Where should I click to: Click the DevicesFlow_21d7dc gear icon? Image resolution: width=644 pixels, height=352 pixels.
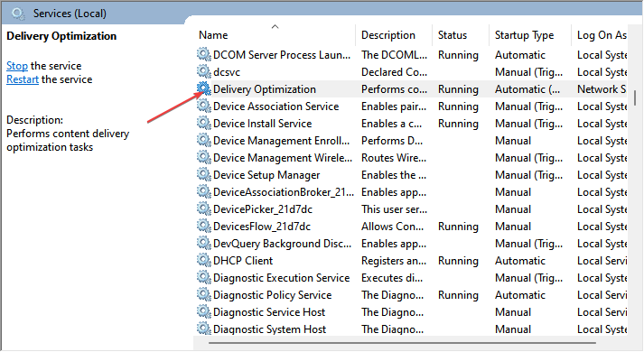(204, 226)
